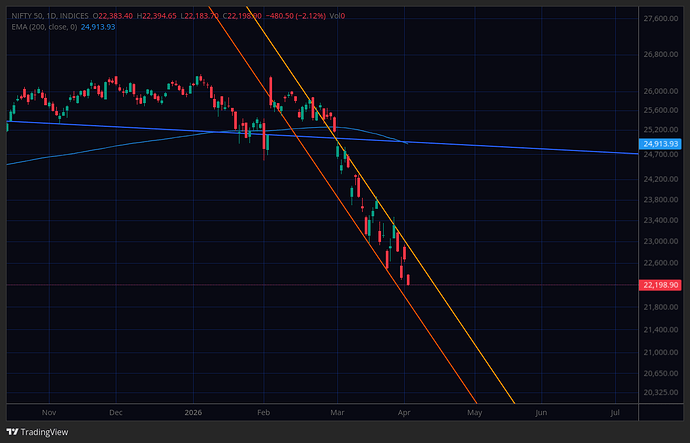The width and height of the screenshot is (690, 443).
Task: Click the Vol0 volume readout
Action: click(x=337, y=16)
